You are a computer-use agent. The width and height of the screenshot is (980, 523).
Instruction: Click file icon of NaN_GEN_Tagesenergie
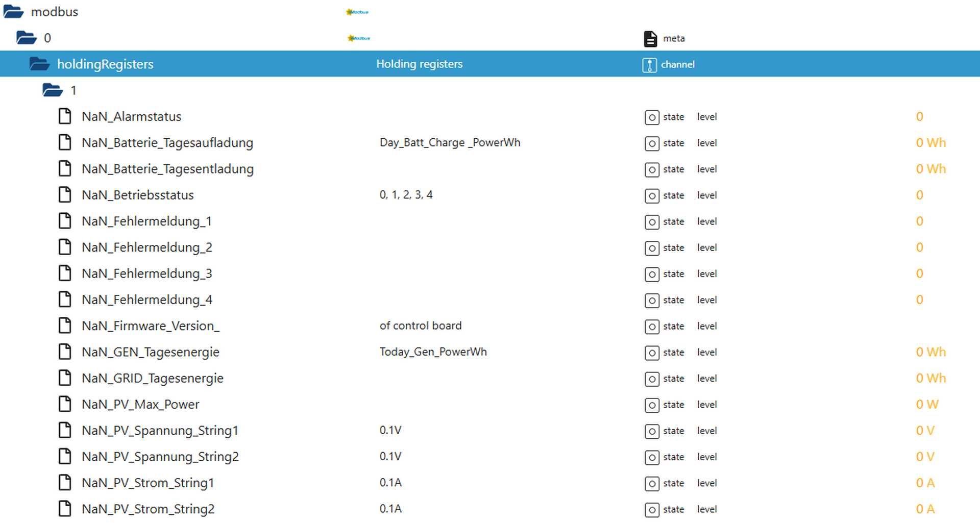65,352
